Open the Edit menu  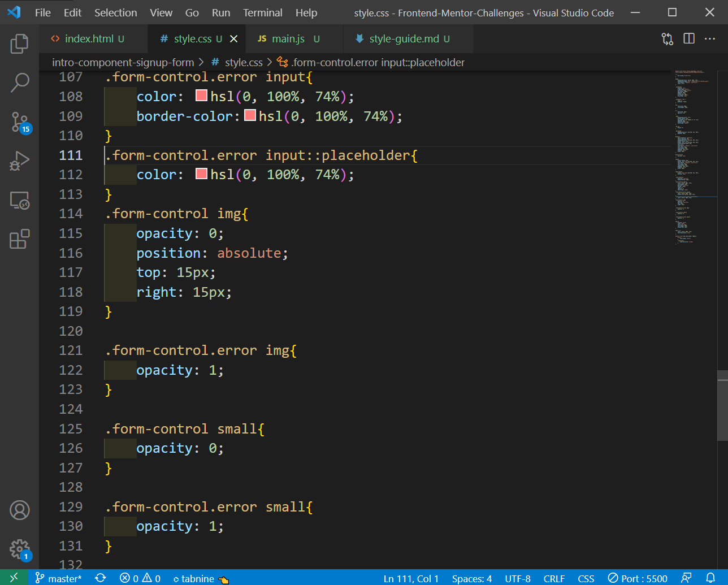pyautogui.click(x=72, y=12)
